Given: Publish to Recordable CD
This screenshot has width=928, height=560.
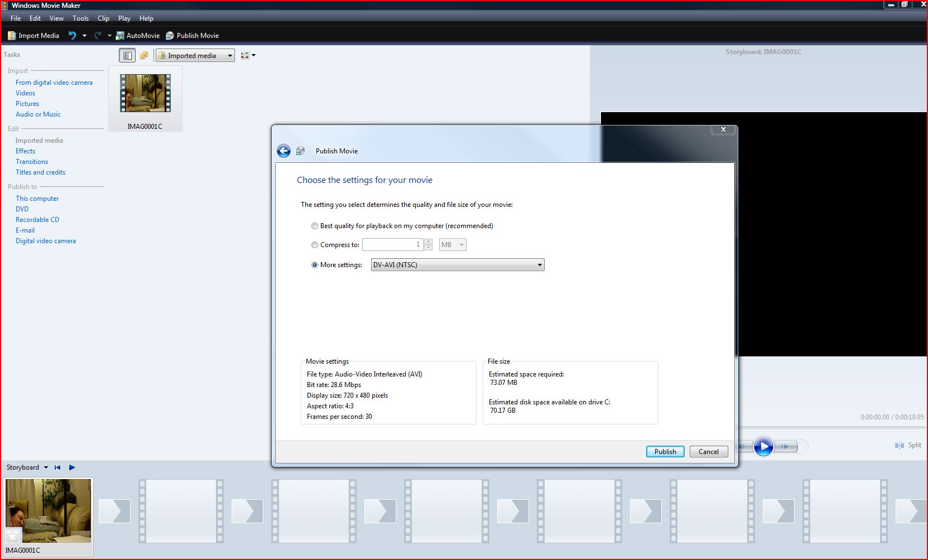Looking at the screenshot, I should [37, 220].
